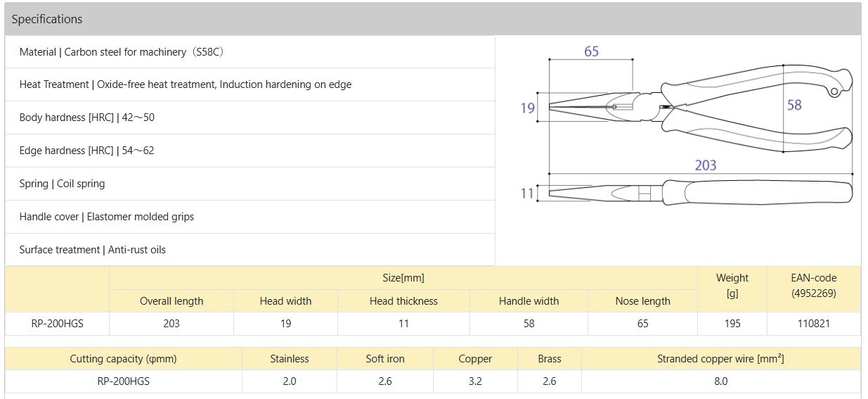Click the 203 dimension label in the diagram
Image resolution: width=868 pixels, height=399 pixels.
click(705, 165)
